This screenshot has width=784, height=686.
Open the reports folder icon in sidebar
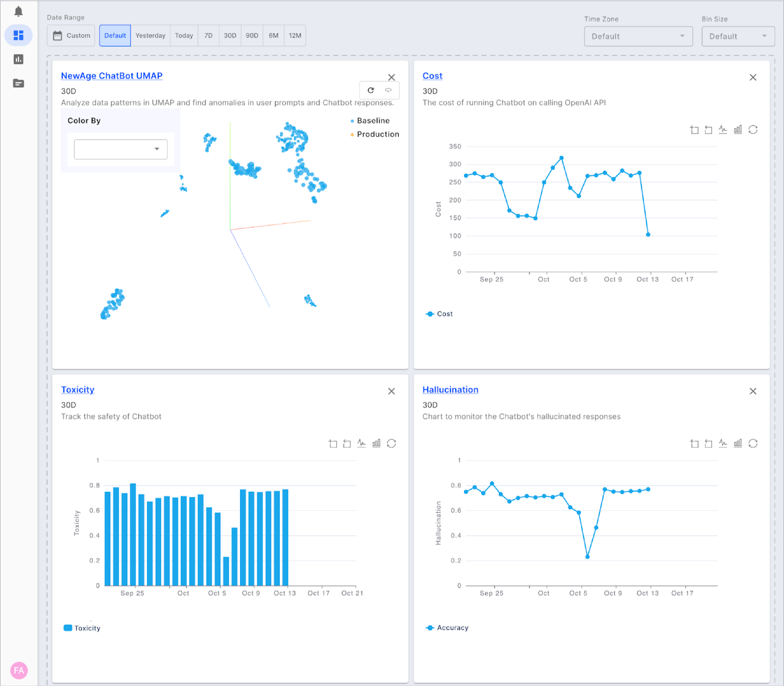19,83
